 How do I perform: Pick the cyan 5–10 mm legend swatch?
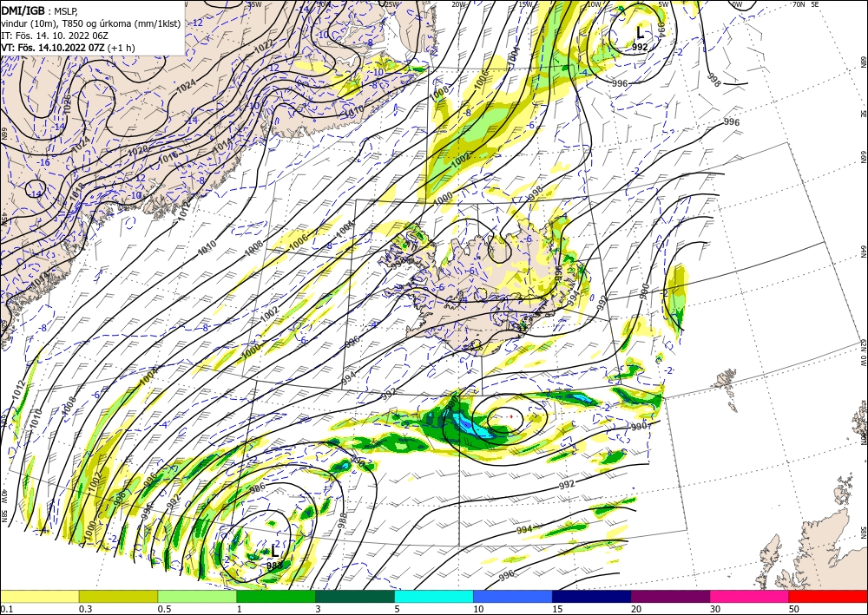point(434,596)
